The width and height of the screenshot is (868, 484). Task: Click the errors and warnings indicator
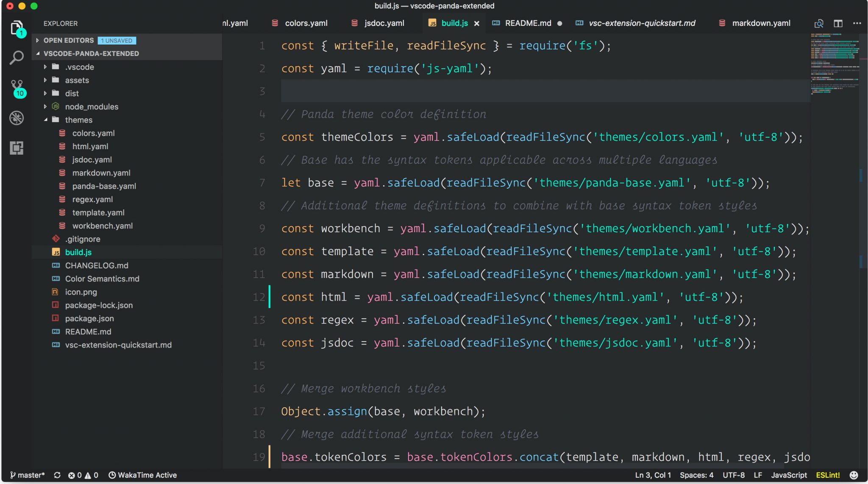[83, 475]
